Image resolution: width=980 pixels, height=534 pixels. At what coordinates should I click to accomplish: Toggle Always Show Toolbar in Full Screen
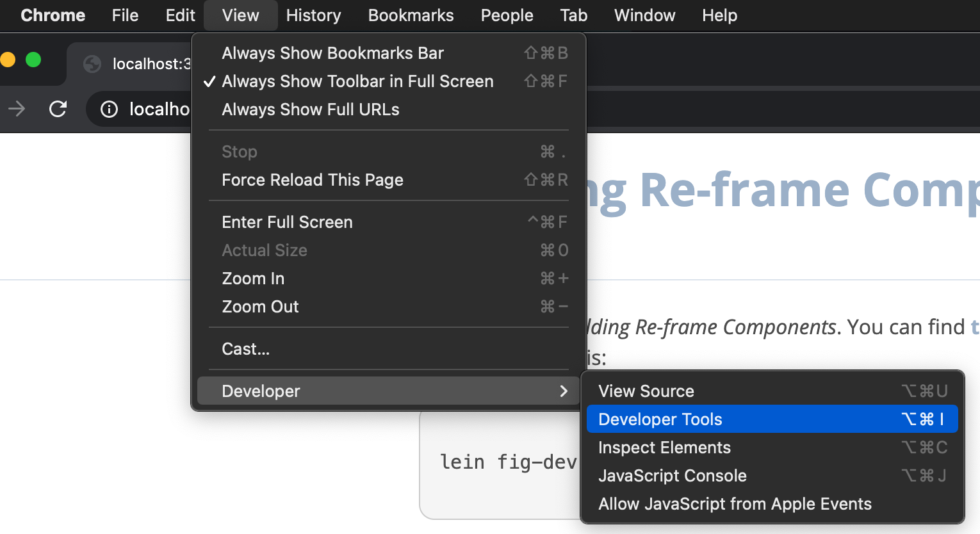[357, 81]
